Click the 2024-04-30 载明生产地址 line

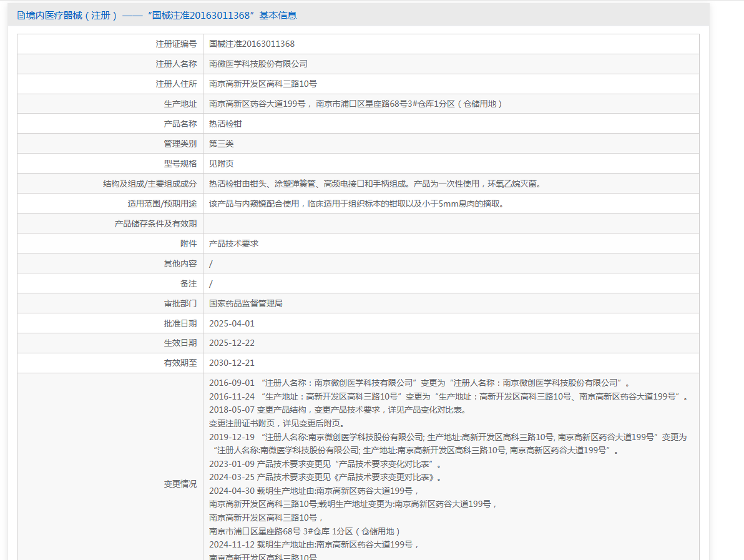click(x=313, y=491)
